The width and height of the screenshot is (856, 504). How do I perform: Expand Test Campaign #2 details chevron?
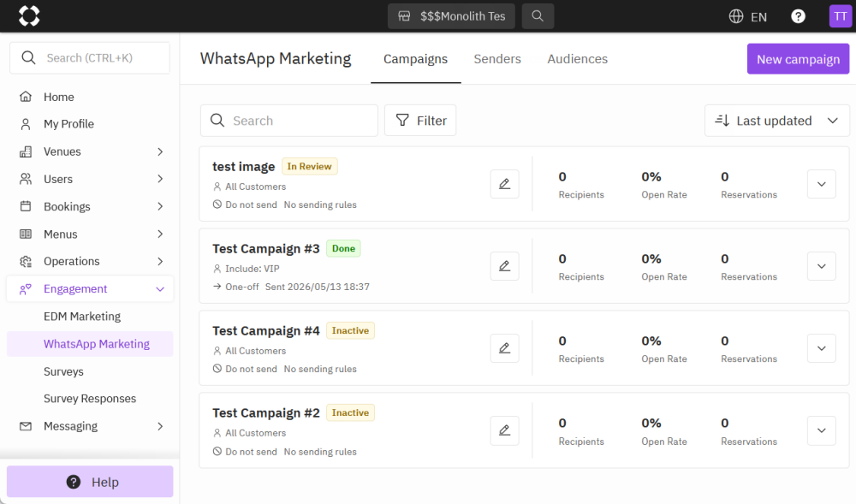(x=822, y=430)
